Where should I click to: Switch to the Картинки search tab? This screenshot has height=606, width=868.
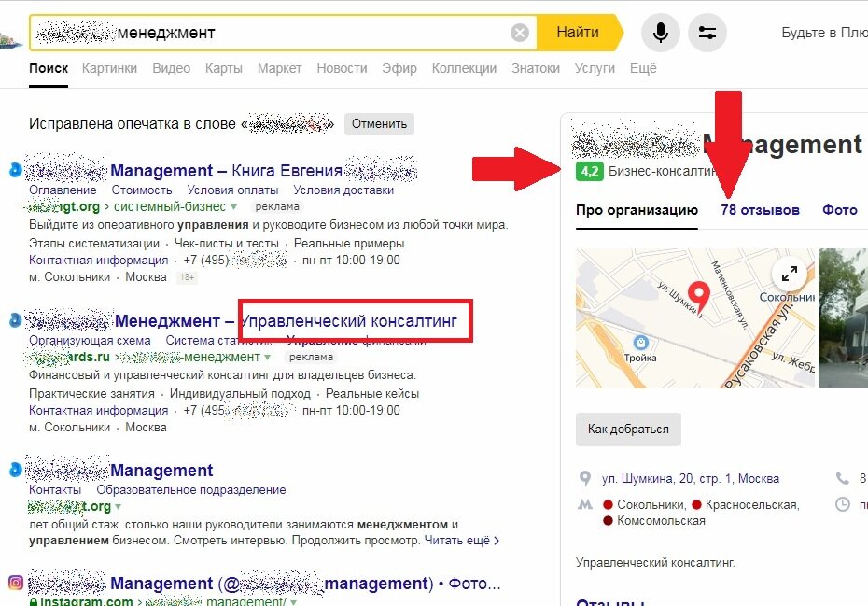click(x=109, y=68)
